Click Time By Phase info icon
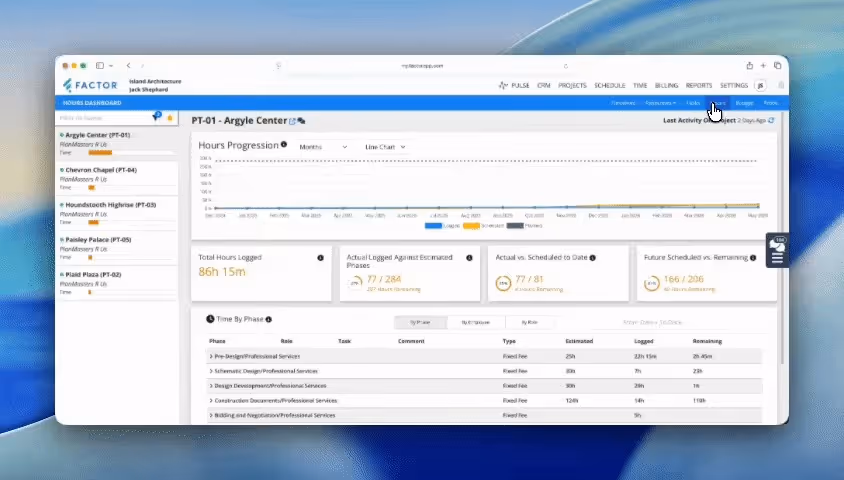 click(x=269, y=320)
